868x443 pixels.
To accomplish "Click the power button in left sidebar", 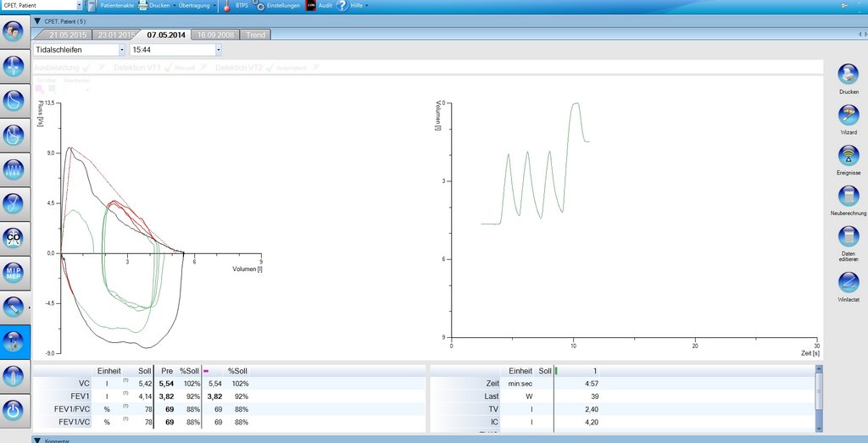I will [x=15, y=410].
